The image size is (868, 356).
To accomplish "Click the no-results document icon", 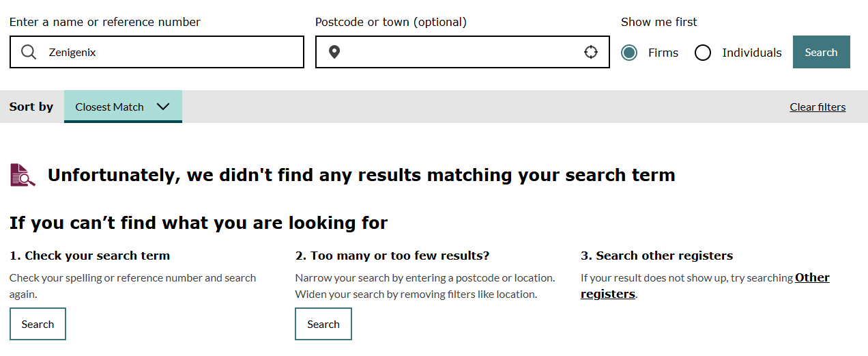I will tap(23, 175).
